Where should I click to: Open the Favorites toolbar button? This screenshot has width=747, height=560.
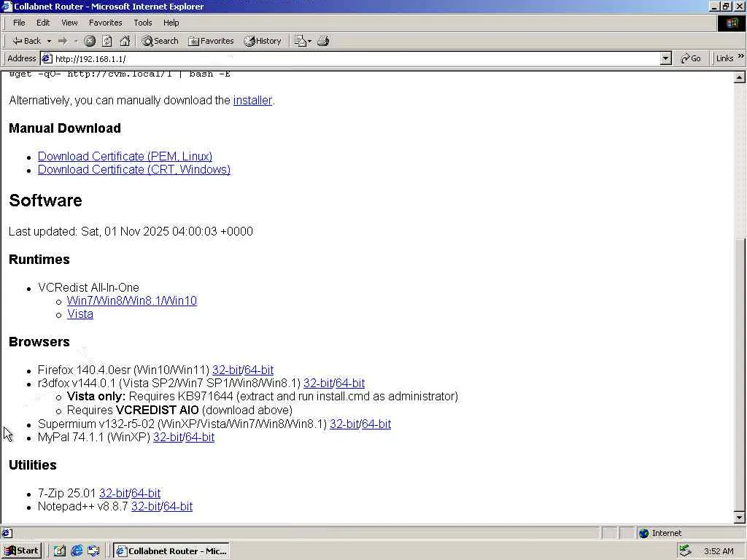click(x=211, y=41)
